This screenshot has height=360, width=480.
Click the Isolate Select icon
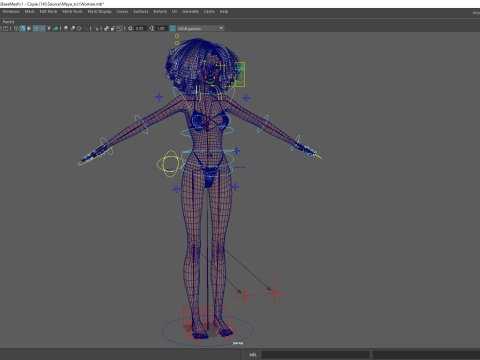[96, 28]
